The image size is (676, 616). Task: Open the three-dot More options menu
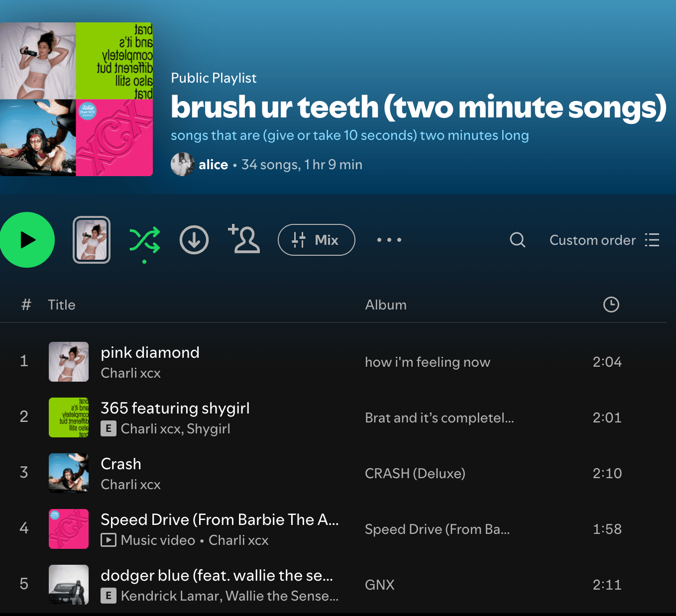389,240
